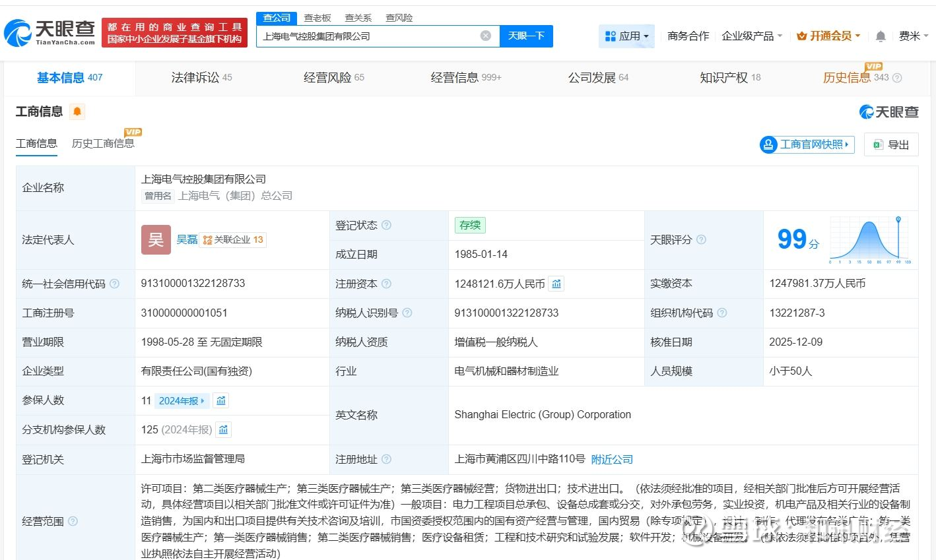Click the 天眼查 logo in header

click(50, 32)
